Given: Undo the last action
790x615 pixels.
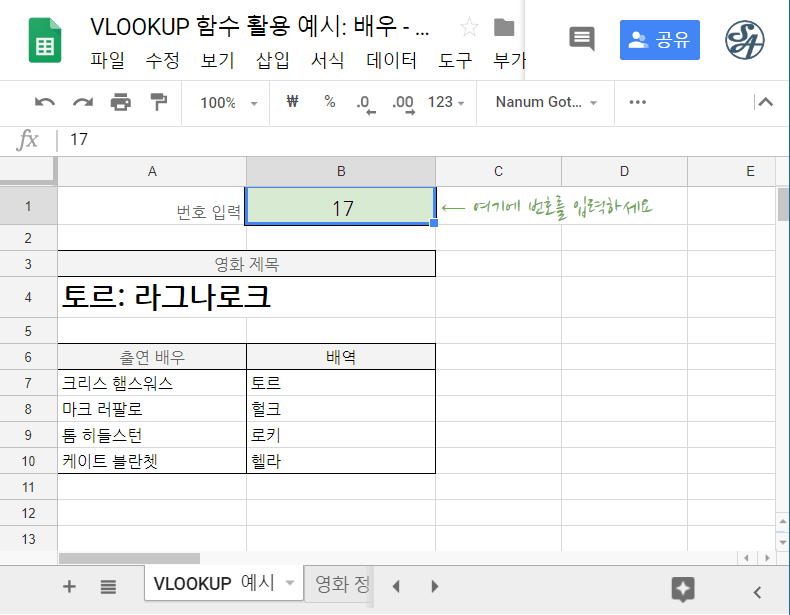Looking at the screenshot, I should tap(45, 102).
